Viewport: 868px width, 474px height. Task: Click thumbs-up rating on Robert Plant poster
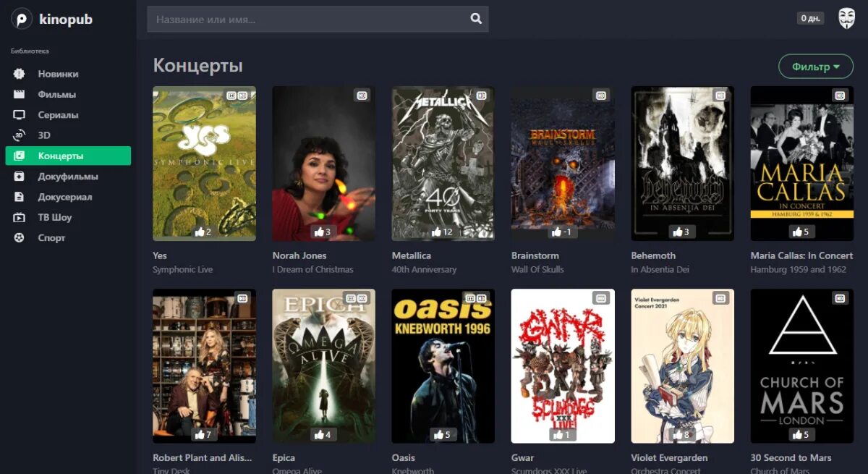[x=203, y=434]
